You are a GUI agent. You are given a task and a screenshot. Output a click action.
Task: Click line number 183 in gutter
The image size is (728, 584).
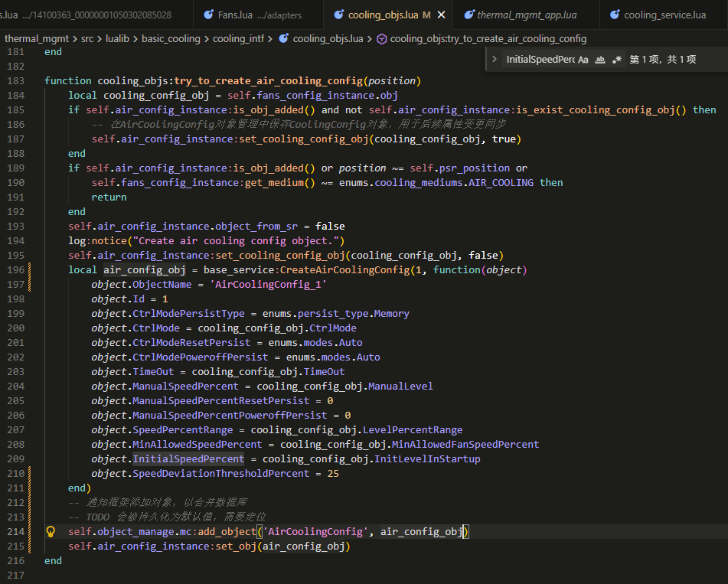click(x=16, y=81)
